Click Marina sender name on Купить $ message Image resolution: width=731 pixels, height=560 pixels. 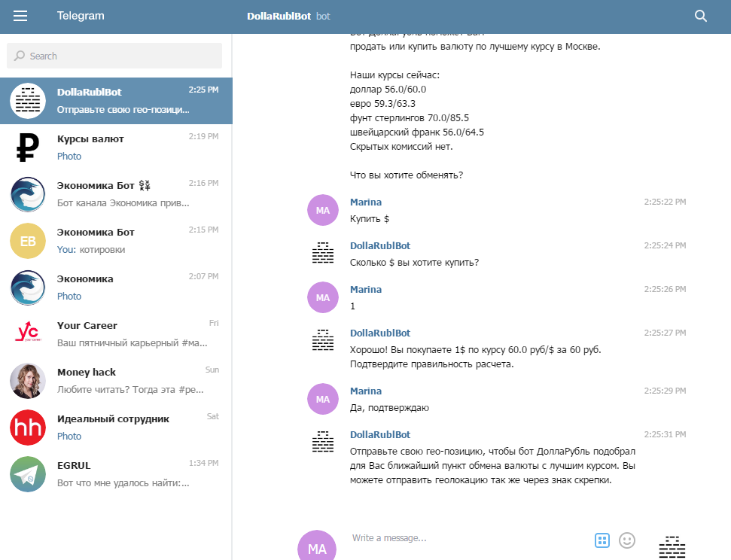366,202
